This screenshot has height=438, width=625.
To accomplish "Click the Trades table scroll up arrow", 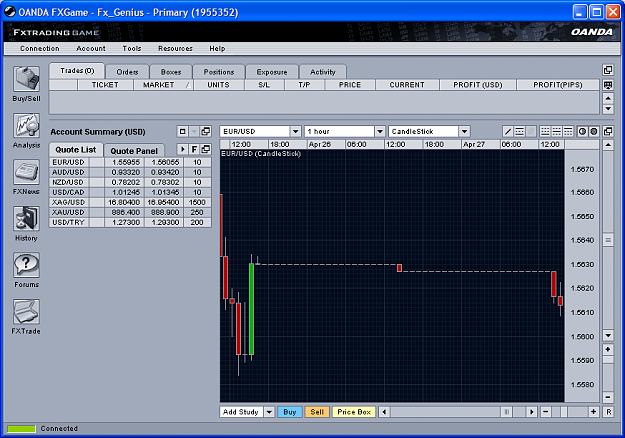I will [x=608, y=98].
